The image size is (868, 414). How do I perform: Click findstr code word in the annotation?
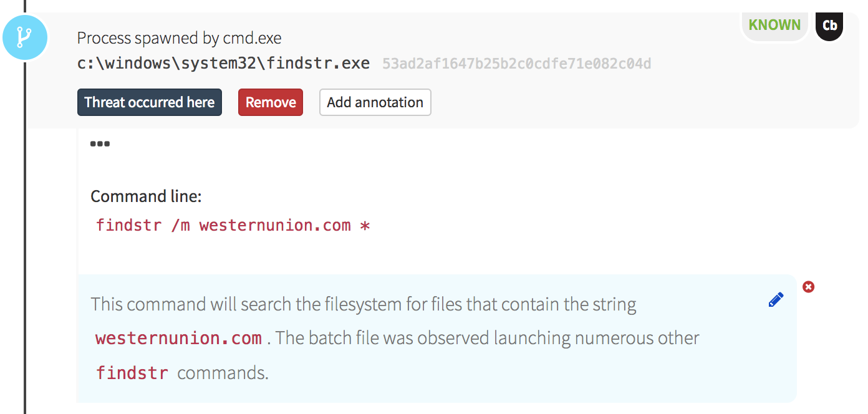132,373
